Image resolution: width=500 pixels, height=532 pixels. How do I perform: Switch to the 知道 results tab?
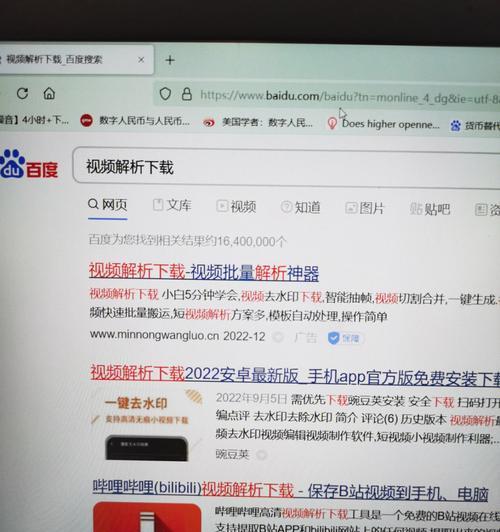(301, 207)
